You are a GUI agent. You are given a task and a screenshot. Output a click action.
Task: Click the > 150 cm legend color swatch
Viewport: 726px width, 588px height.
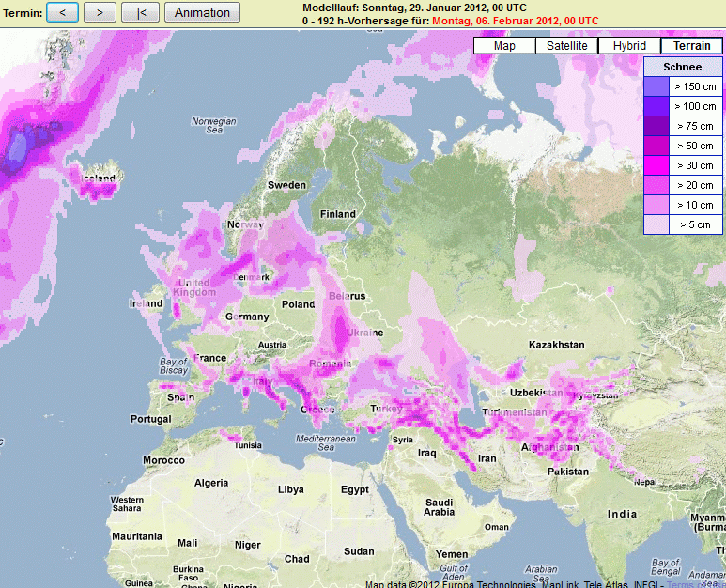(656, 86)
